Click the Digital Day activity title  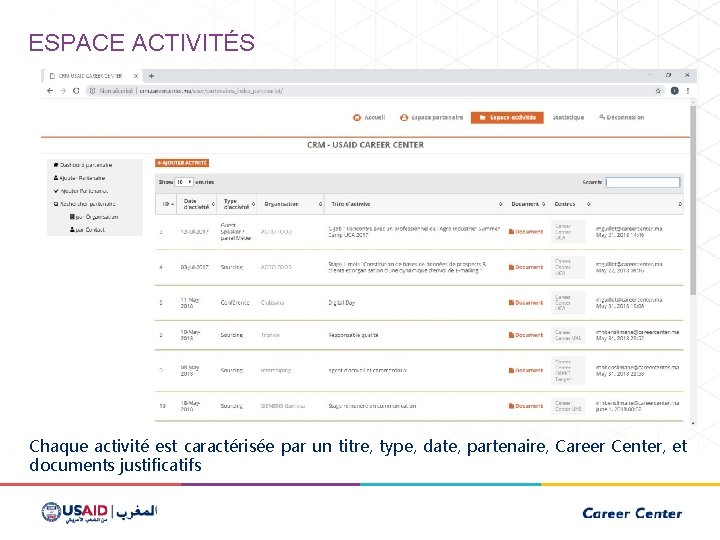(x=342, y=303)
